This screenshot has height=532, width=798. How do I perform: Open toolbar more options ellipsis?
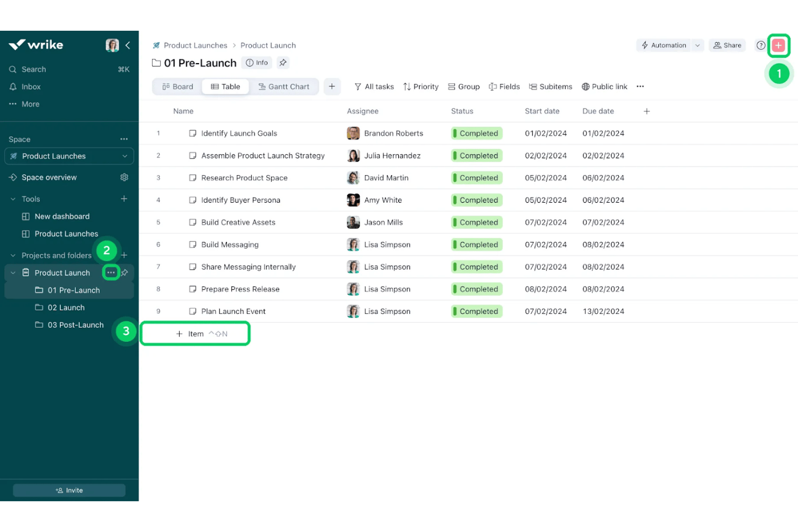pyautogui.click(x=640, y=86)
